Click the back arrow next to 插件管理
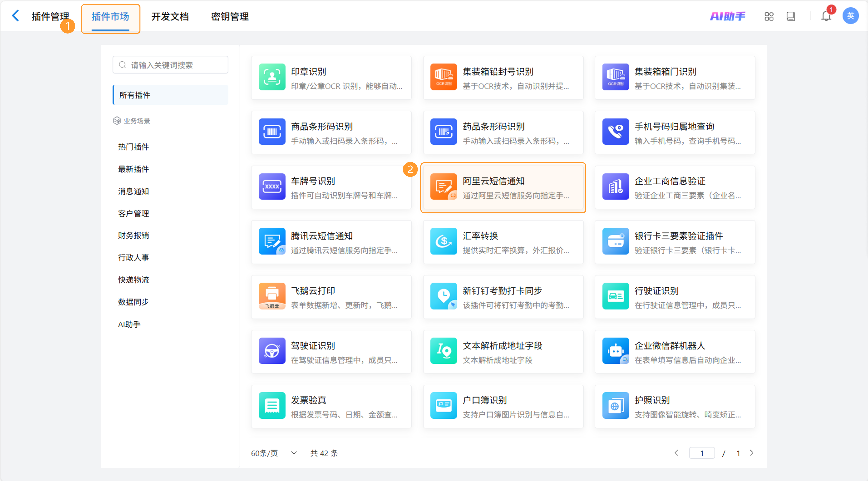The image size is (868, 481). pyautogui.click(x=15, y=16)
